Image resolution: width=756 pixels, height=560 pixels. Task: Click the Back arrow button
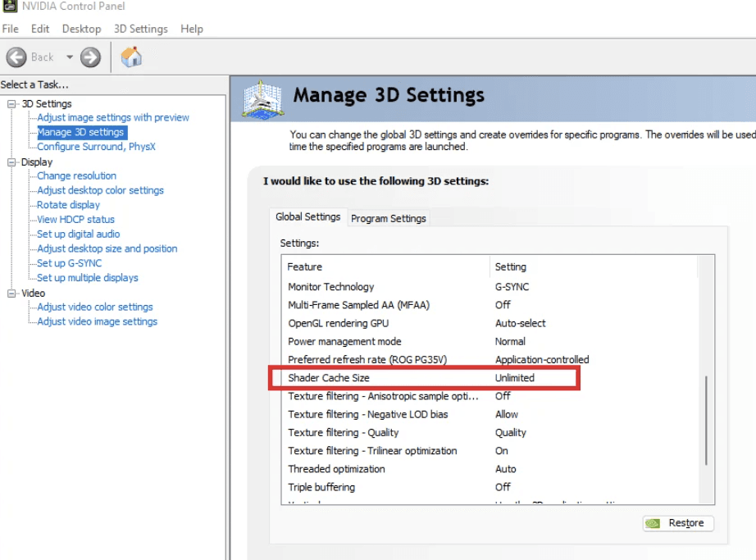click(16, 57)
